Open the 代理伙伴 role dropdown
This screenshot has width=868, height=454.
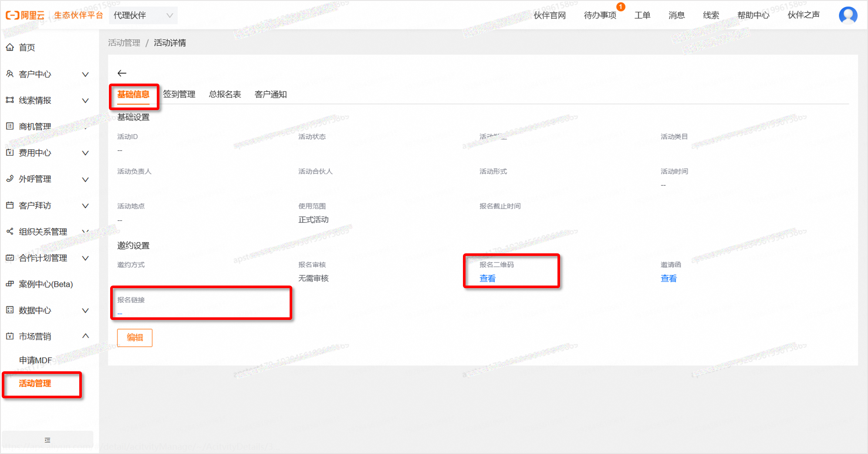(143, 16)
